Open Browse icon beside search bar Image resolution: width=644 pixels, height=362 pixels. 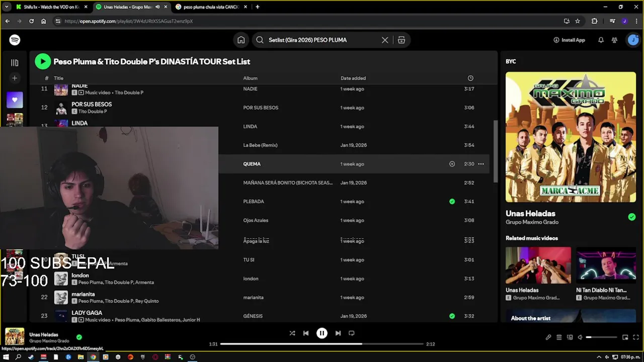point(401,40)
